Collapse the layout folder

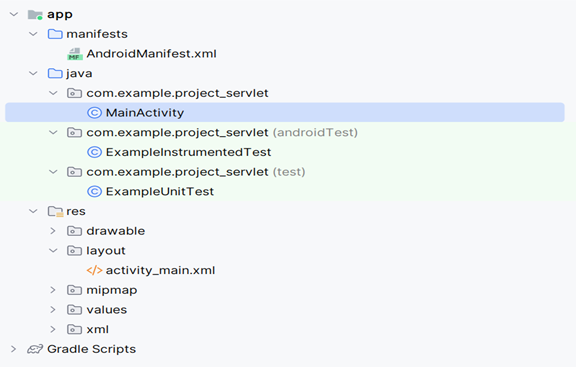[x=53, y=251]
